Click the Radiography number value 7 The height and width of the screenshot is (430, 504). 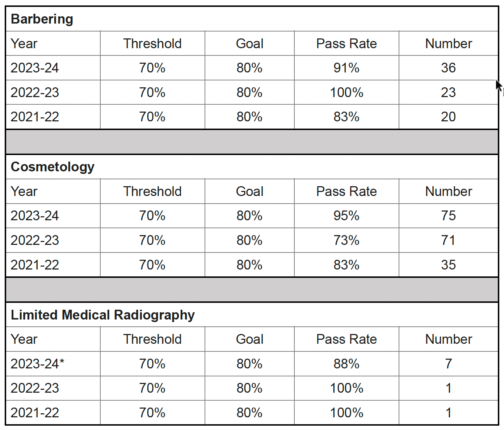coord(448,364)
